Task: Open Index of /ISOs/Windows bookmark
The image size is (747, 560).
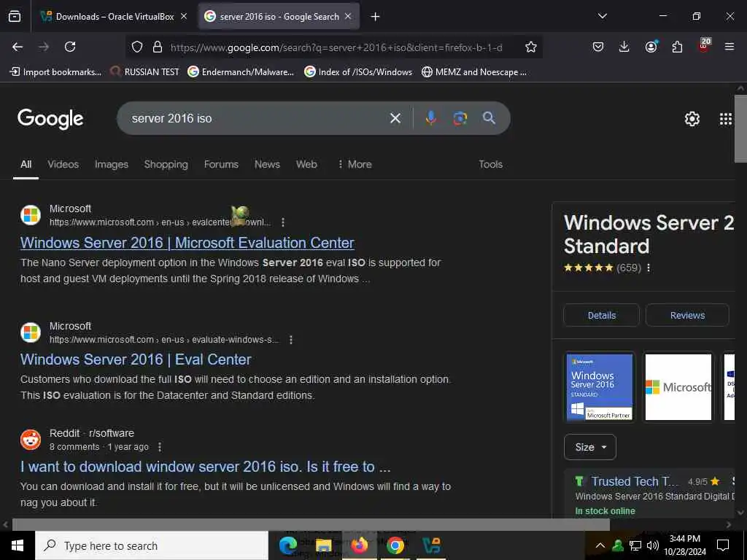Action: click(358, 72)
